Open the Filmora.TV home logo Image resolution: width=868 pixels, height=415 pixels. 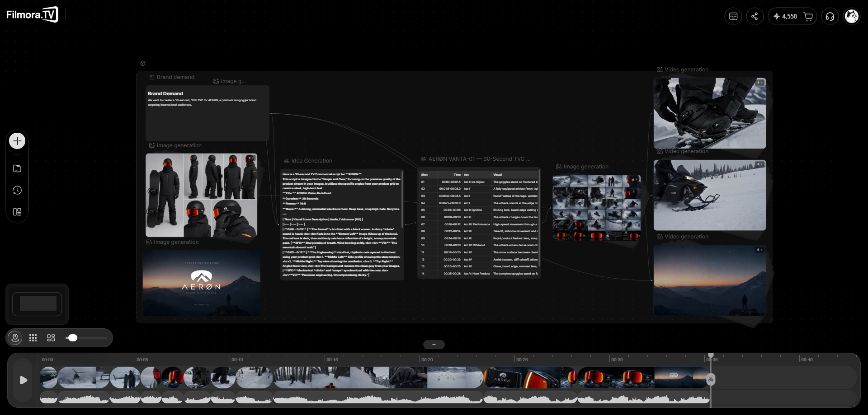point(32,14)
